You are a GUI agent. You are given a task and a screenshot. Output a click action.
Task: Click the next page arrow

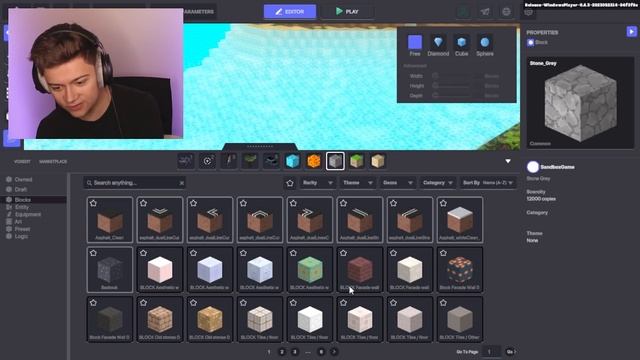[x=334, y=352]
